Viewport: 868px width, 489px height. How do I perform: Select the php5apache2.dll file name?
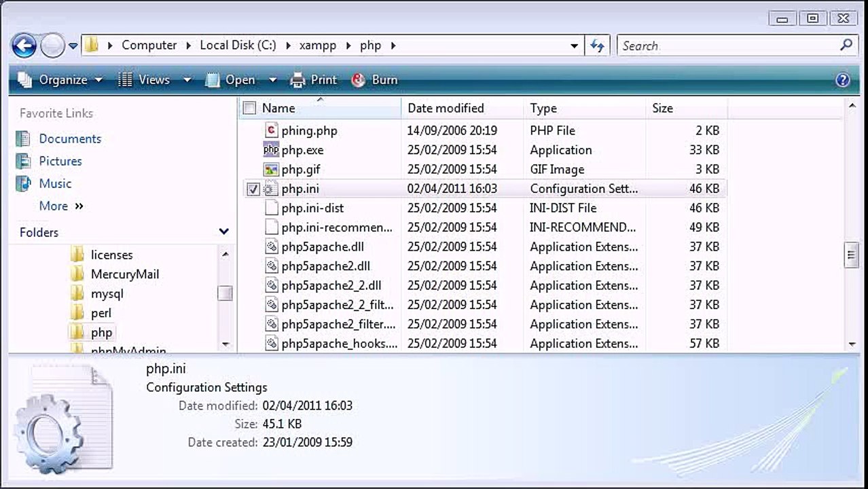pyautogui.click(x=325, y=266)
